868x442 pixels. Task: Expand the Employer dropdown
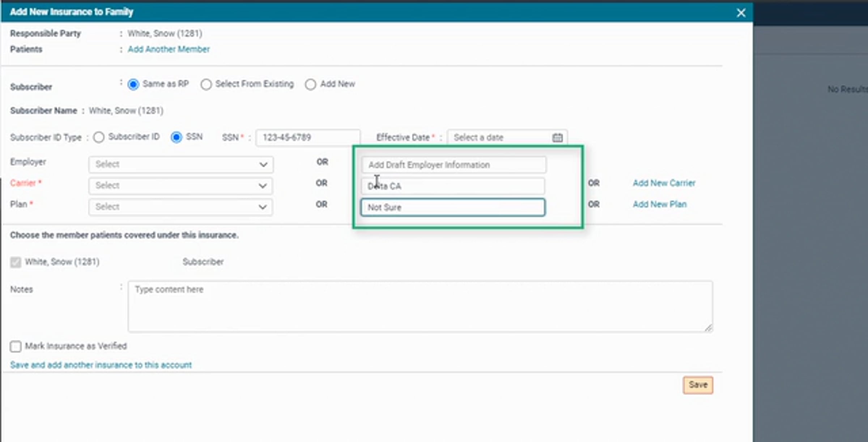[181, 164]
